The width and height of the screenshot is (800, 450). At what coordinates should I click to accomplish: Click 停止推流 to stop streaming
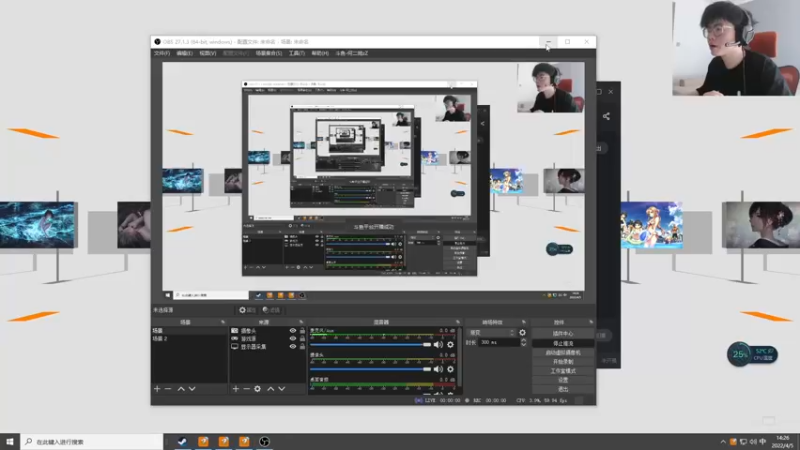click(563, 343)
